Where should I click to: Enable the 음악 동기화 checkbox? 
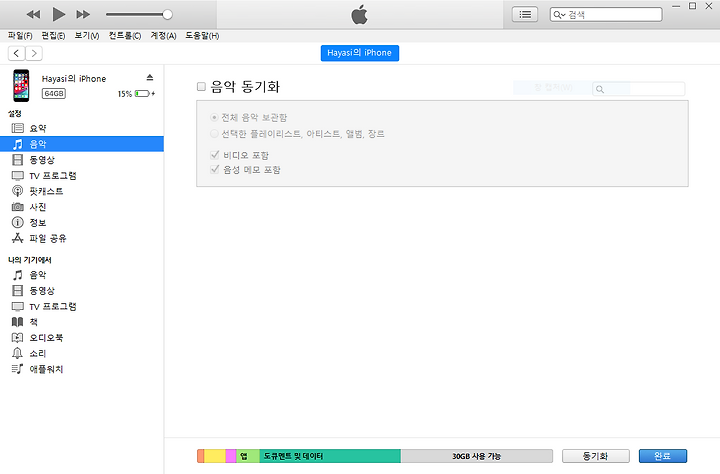pyautogui.click(x=201, y=86)
